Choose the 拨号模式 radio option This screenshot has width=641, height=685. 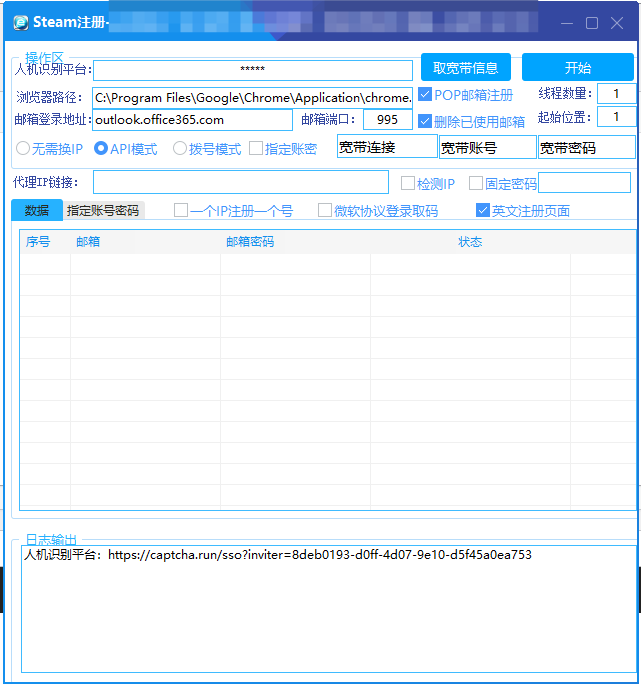pyautogui.click(x=180, y=149)
